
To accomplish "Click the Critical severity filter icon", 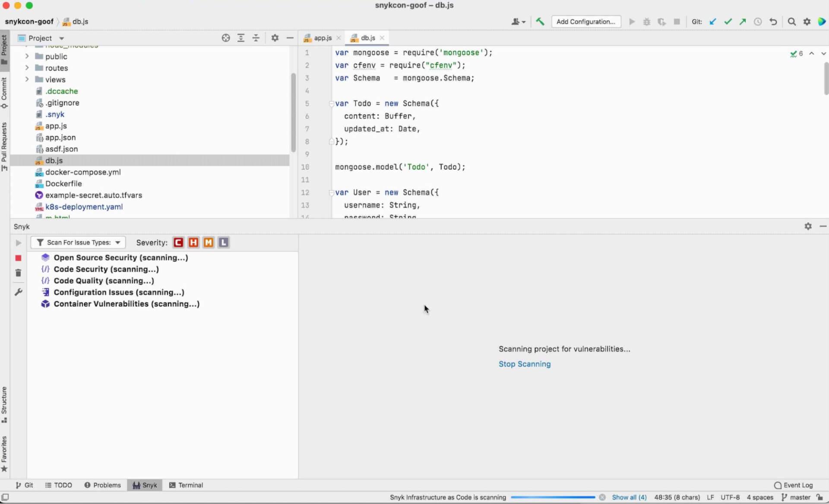I will (x=178, y=242).
